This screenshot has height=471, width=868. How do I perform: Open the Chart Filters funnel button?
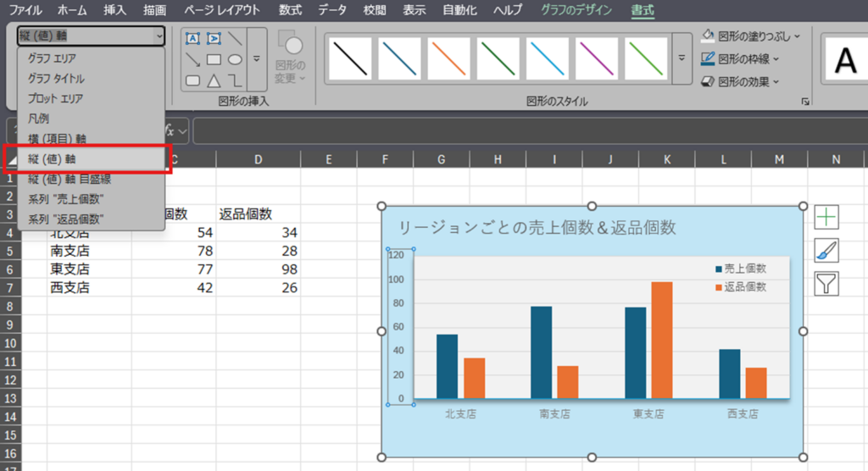tap(826, 284)
